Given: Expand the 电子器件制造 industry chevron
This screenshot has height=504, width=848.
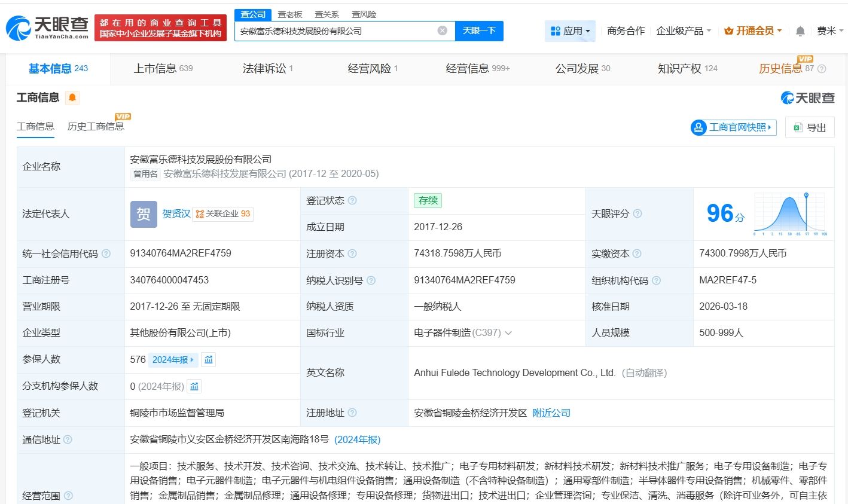Looking at the screenshot, I should point(508,333).
